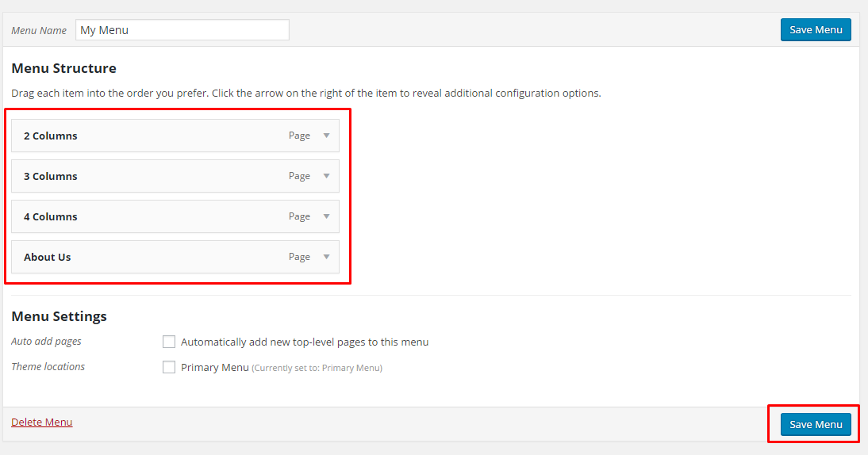This screenshot has height=455, width=868.
Task: Expand the 4 Columns item arrow
Action: [x=327, y=216]
